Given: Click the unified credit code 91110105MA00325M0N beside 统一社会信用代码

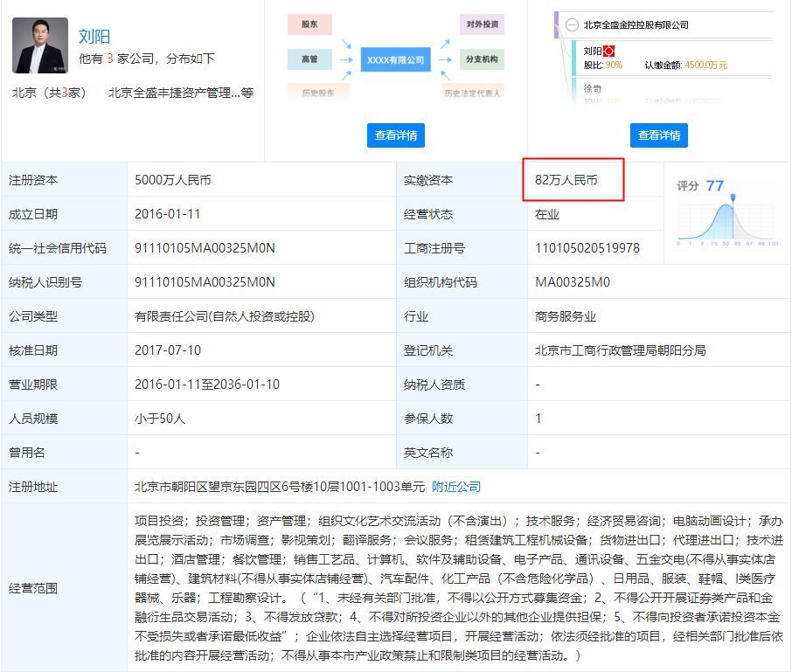Looking at the screenshot, I should coord(205,248).
